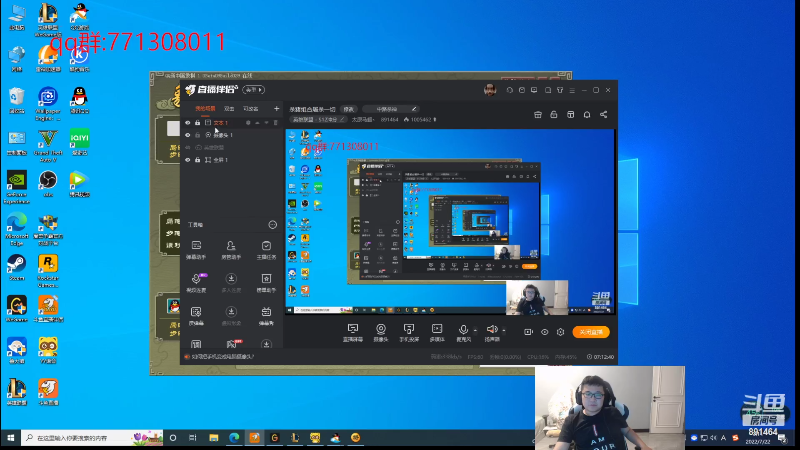Screen dimensions: 800x450
Task: Click the preview eye icon in bottom bar
Action: pos(544,332)
